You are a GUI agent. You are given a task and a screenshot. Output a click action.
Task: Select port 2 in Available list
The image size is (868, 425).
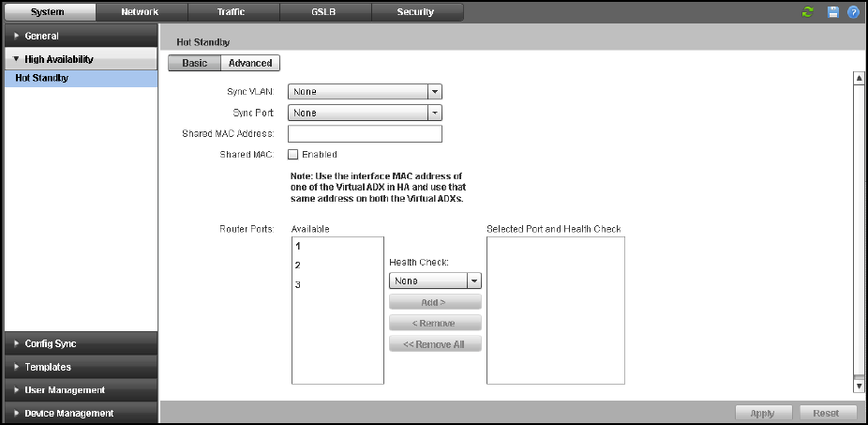pos(337,266)
